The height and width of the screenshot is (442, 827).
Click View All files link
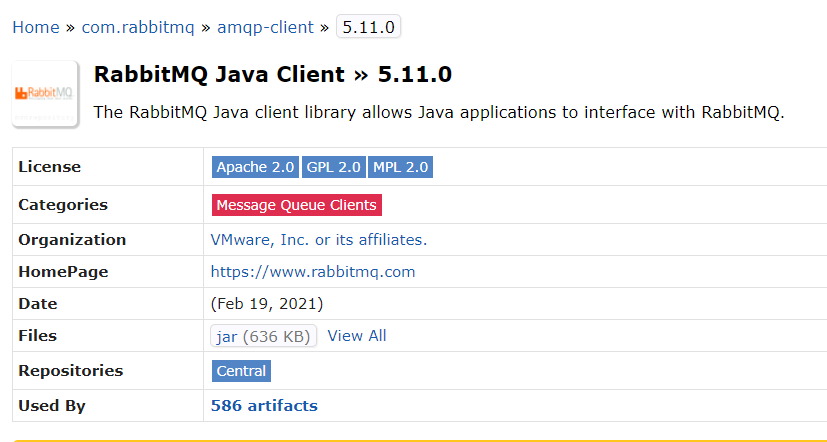(357, 336)
